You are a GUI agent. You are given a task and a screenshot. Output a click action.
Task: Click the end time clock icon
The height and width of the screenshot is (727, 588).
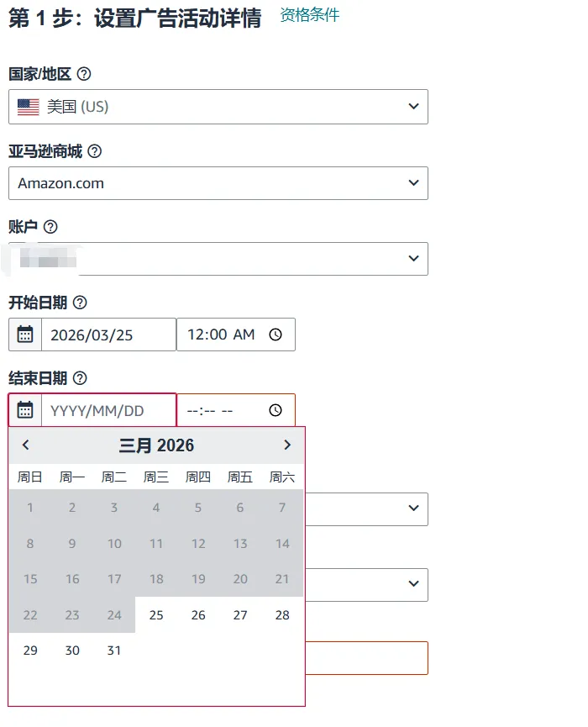click(x=276, y=410)
